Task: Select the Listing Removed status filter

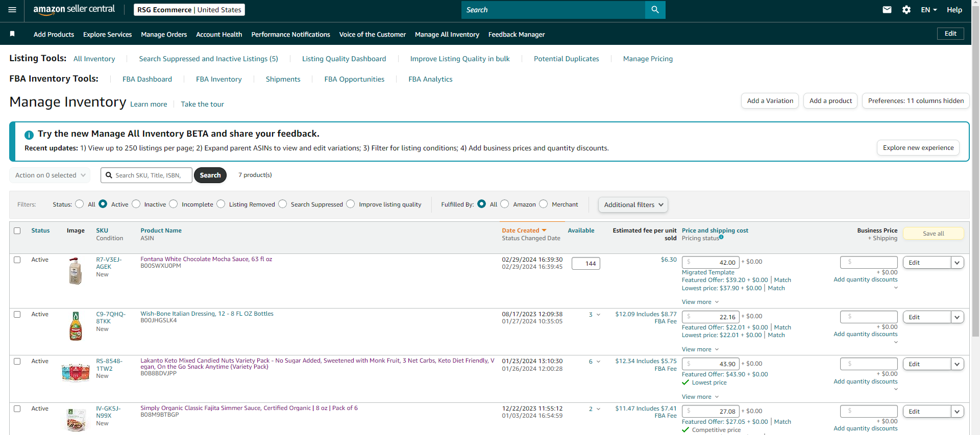Action: (x=220, y=204)
